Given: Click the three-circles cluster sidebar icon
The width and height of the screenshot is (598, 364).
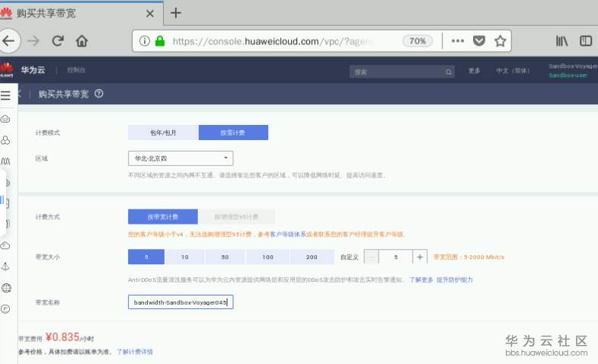Looking at the screenshot, I should click(x=5, y=140).
